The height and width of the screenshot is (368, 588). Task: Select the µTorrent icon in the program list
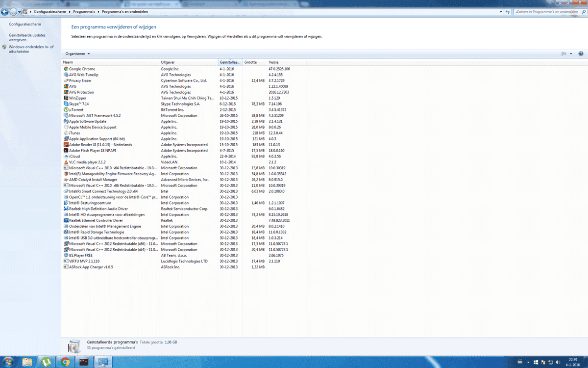(66, 110)
